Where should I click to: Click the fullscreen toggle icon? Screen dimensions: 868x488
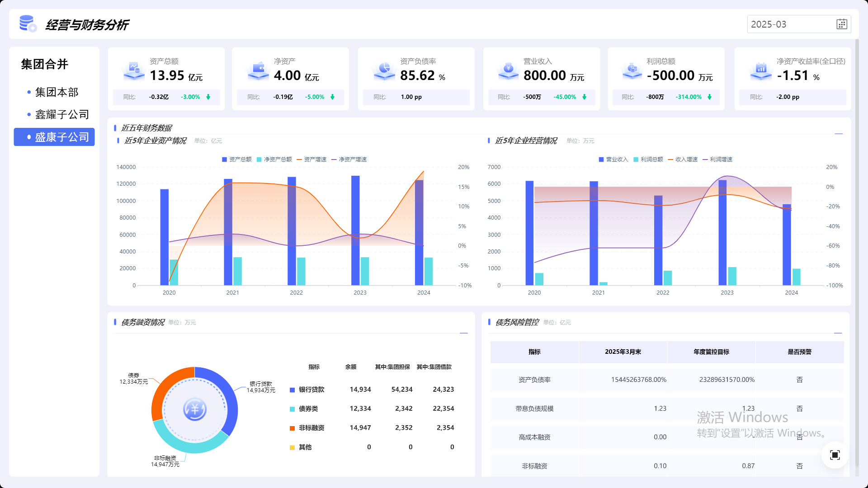click(x=835, y=455)
